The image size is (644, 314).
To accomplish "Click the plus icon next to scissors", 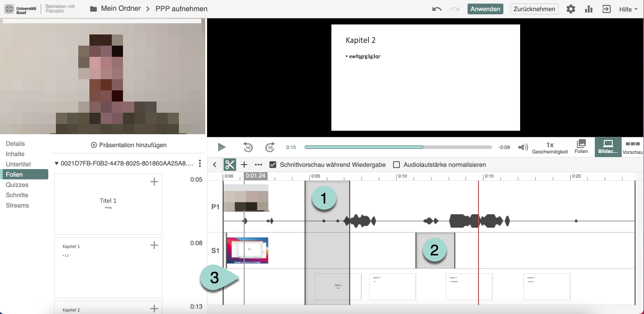I will [244, 165].
